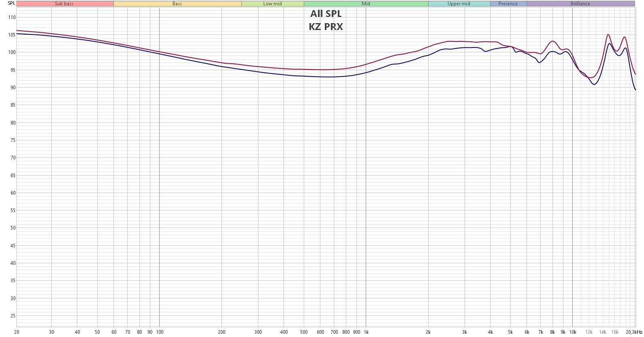Click the 55 dB axis label
This screenshot has height=337, width=644.
point(13,210)
